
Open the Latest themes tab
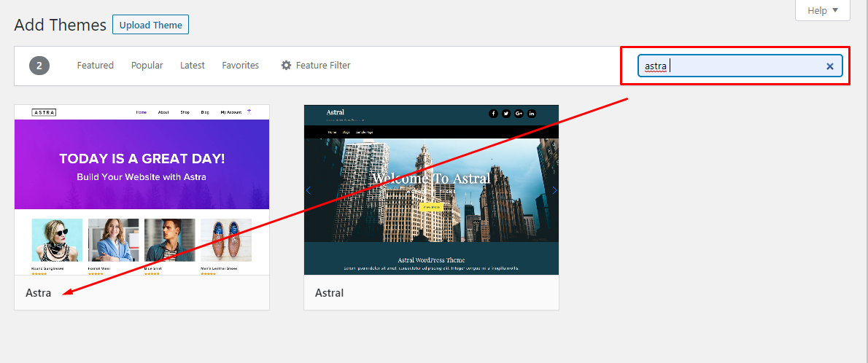point(192,66)
